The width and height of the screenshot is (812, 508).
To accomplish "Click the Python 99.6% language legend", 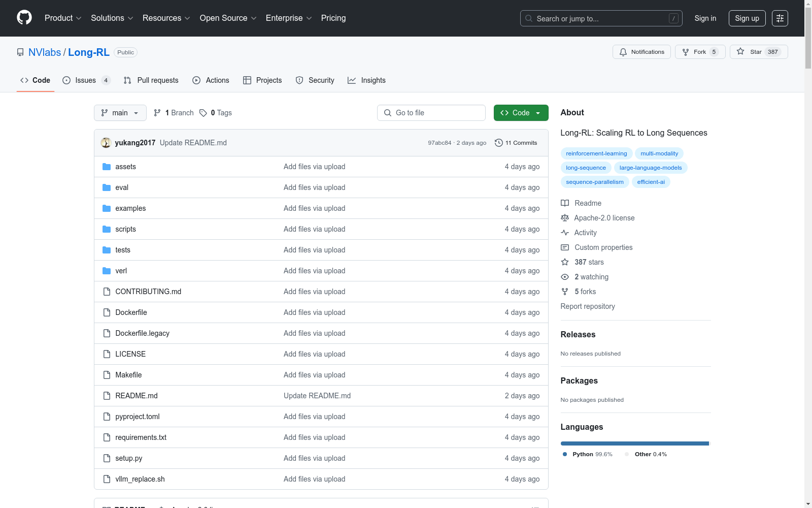I will tap(588, 454).
